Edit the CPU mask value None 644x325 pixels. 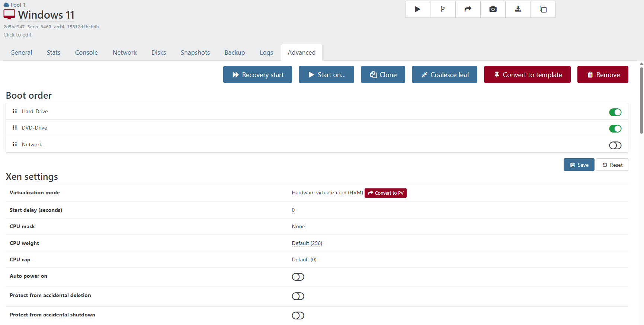pyautogui.click(x=298, y=226)
